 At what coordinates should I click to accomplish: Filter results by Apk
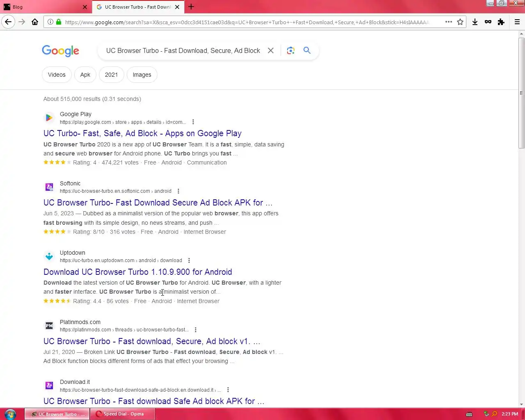pos(85,75)
